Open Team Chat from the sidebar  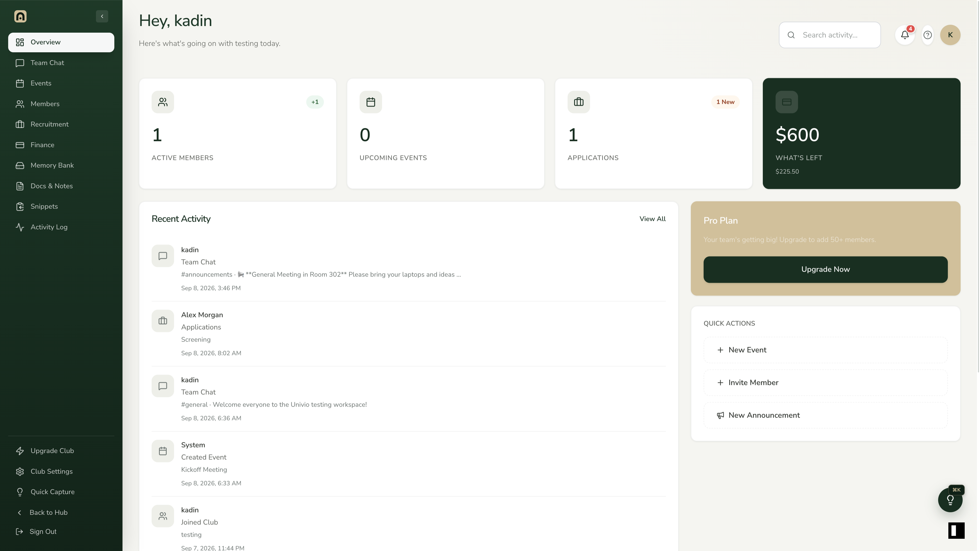tap(61, 63)
